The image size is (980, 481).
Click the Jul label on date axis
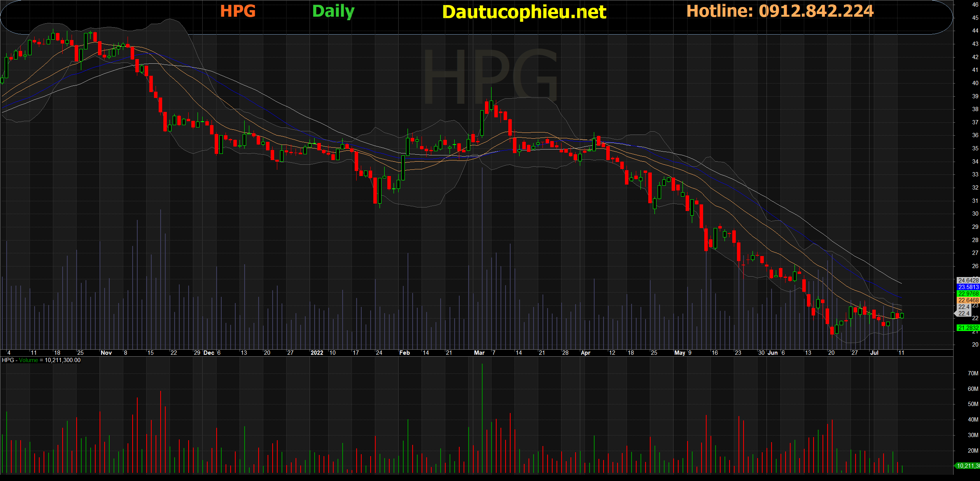pos(874,353)
